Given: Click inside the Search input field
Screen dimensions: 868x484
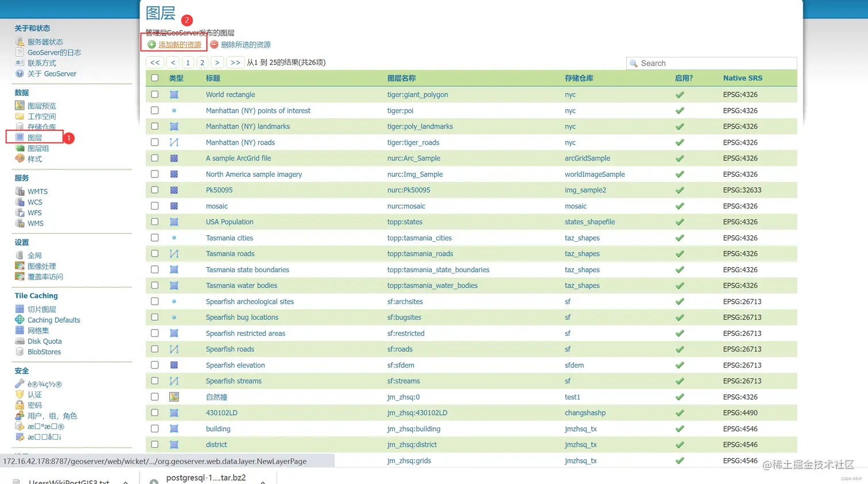Looking at the screenshot, I should (712, 63).
